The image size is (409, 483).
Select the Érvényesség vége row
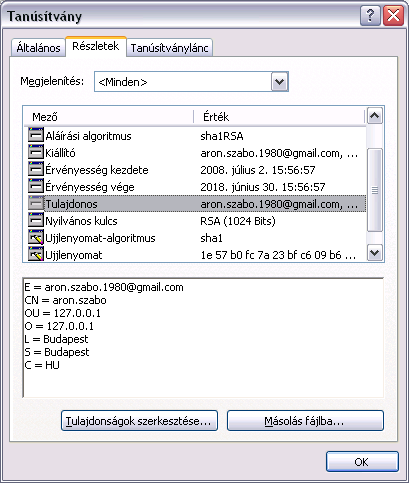pos(197,187)
